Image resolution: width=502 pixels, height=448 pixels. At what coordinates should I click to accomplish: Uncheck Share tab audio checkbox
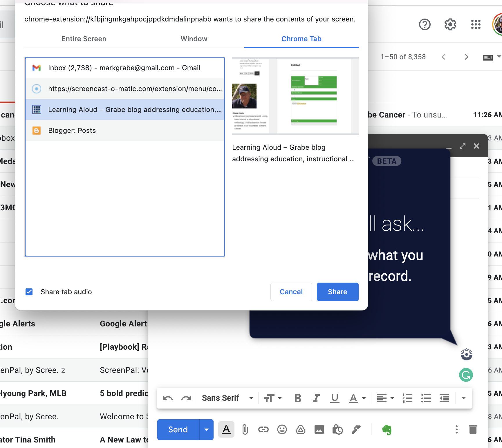tap(29, 292)
